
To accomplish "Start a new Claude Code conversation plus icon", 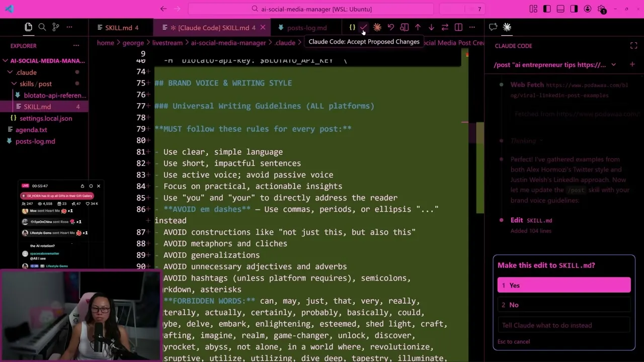I will 632,64.
